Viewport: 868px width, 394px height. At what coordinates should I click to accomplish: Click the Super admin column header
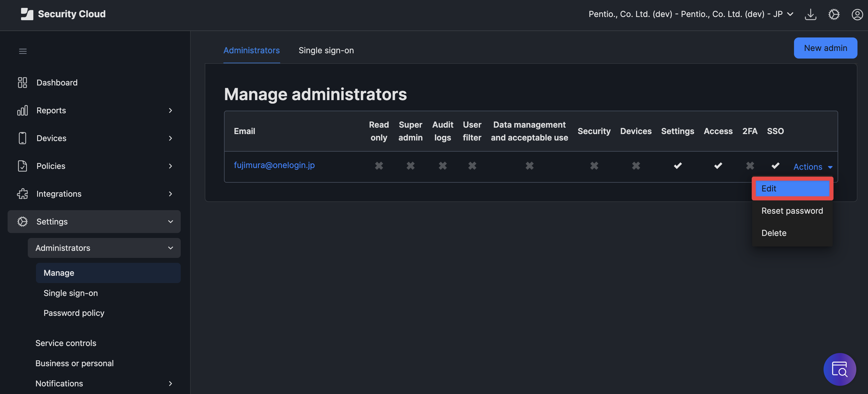pos(410,131)
